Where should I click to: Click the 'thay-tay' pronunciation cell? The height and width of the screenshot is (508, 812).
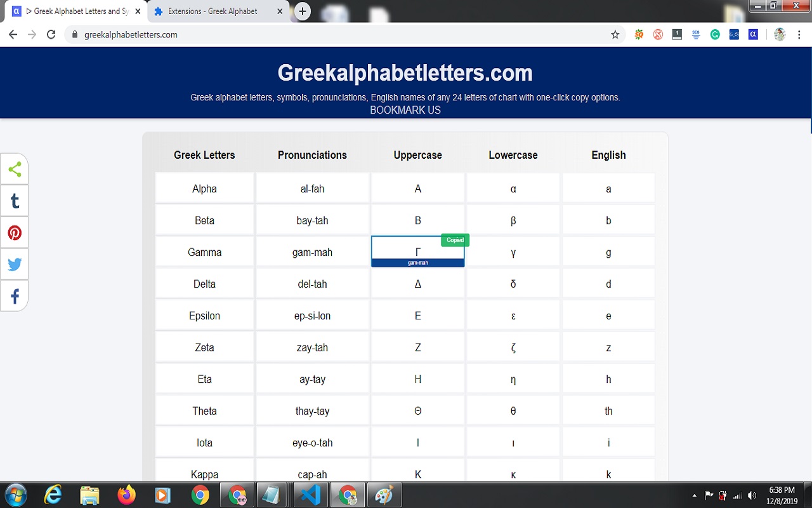point(312,411)
